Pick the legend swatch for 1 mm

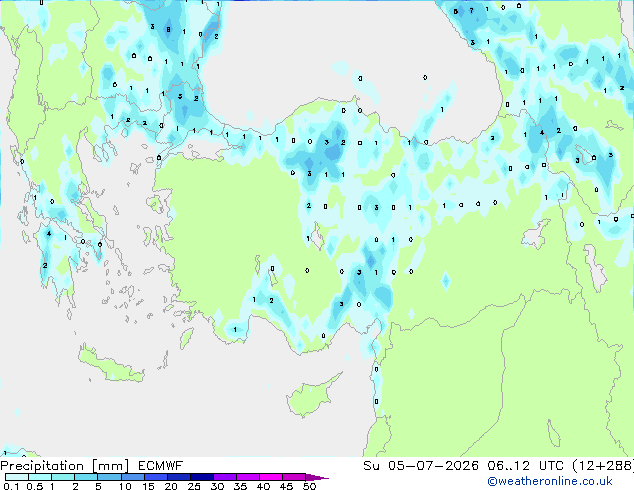63,477
